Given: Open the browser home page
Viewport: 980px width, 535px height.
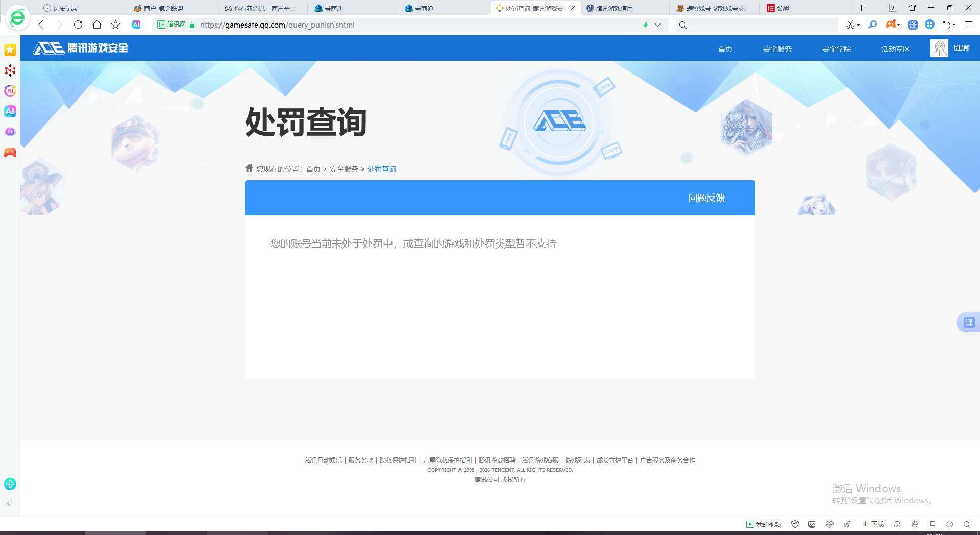Looking at the screenshot, I should click(x=97, y=25).
